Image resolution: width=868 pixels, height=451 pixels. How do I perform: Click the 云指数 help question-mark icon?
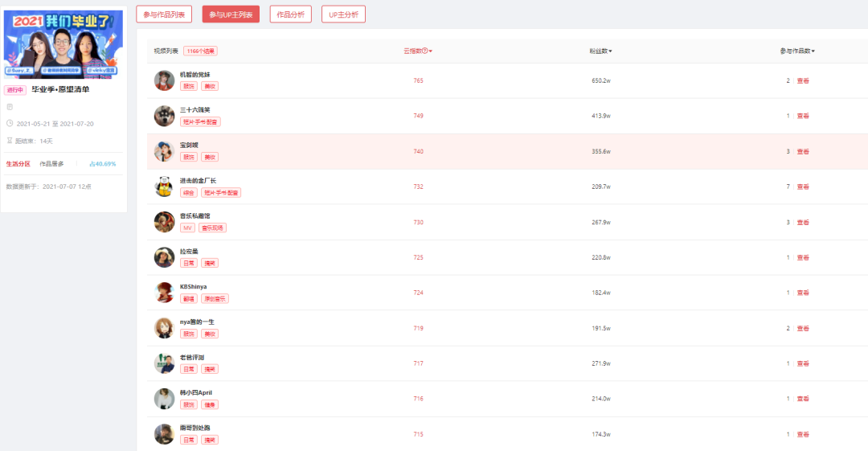pyautogui.click(x=425, y=51)
